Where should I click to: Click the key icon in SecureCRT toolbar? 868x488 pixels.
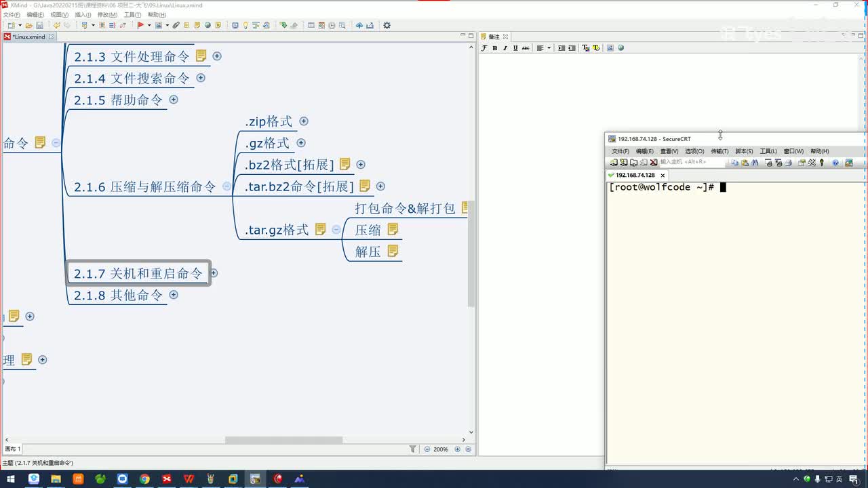pos(821,163)
